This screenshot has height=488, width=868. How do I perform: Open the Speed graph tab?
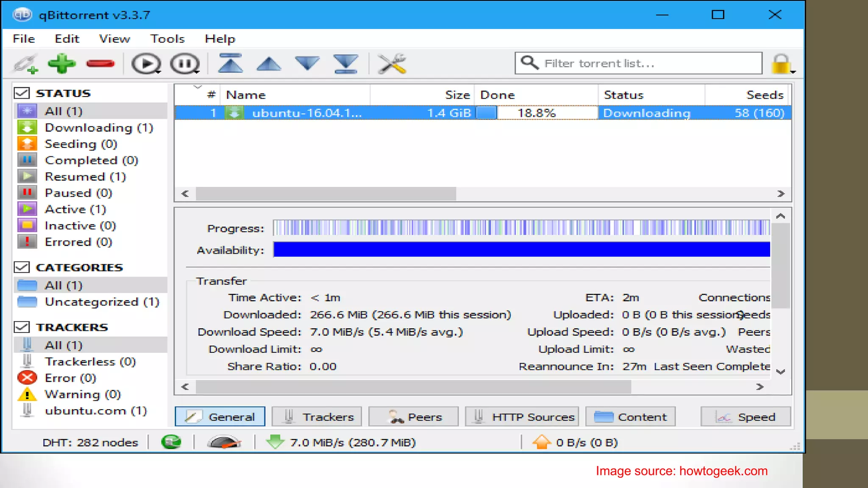(x=746, y=416)
